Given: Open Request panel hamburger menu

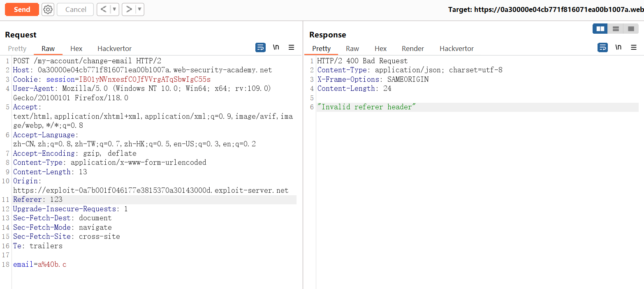Looking at the screenshot, I should (291, 48).
